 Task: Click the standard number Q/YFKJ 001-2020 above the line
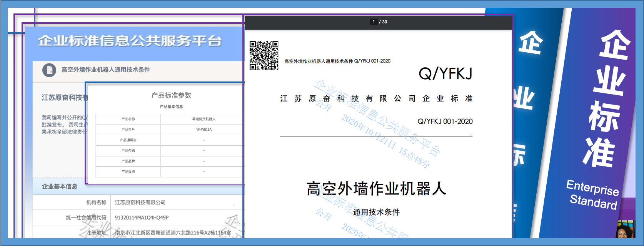coord(445,121)
